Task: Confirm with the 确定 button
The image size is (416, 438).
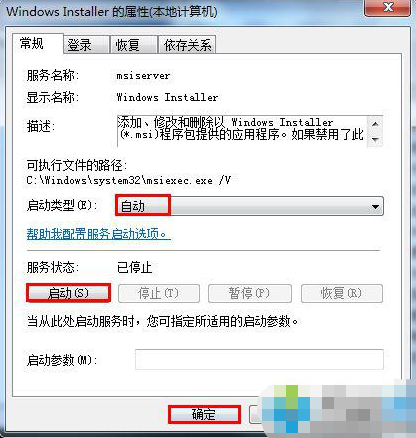Action: click(204, 414)
